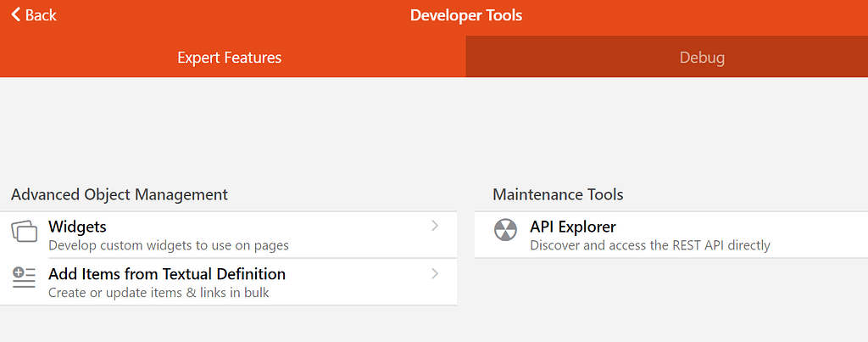Open the Add Items row chevron
868x342 pixels.
pos(435,273)
